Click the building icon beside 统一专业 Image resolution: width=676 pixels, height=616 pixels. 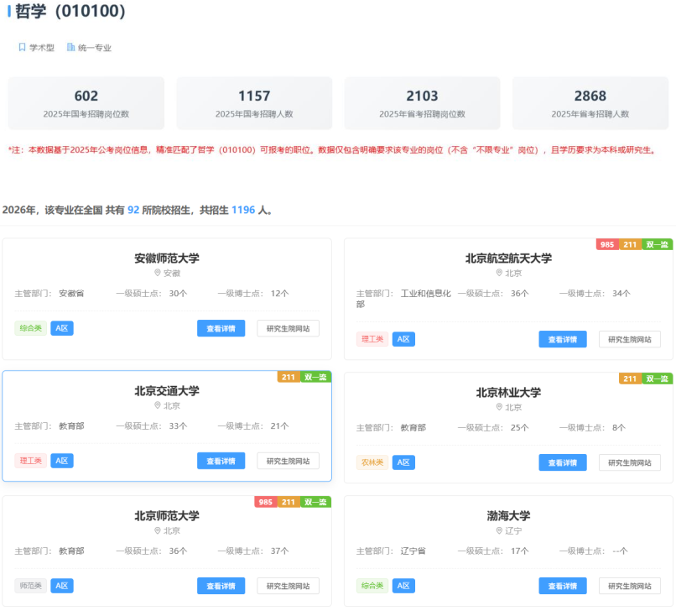[x=70, y=47]
